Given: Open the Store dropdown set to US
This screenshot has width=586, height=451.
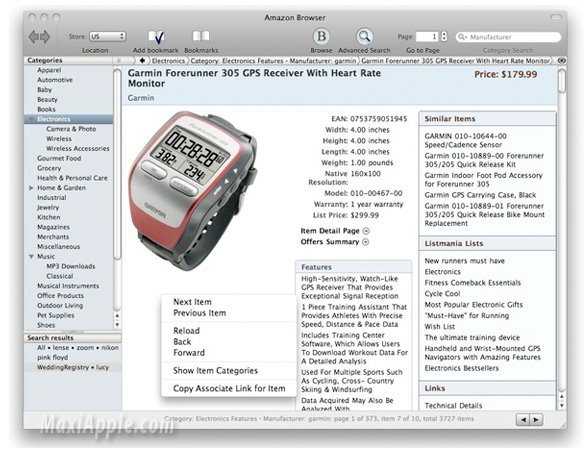Looking at the screenshot, I should click(107, 37).
